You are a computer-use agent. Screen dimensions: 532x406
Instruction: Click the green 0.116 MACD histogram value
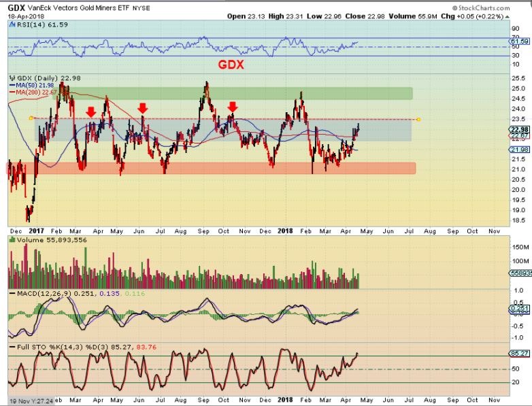(x=135, y=293)
